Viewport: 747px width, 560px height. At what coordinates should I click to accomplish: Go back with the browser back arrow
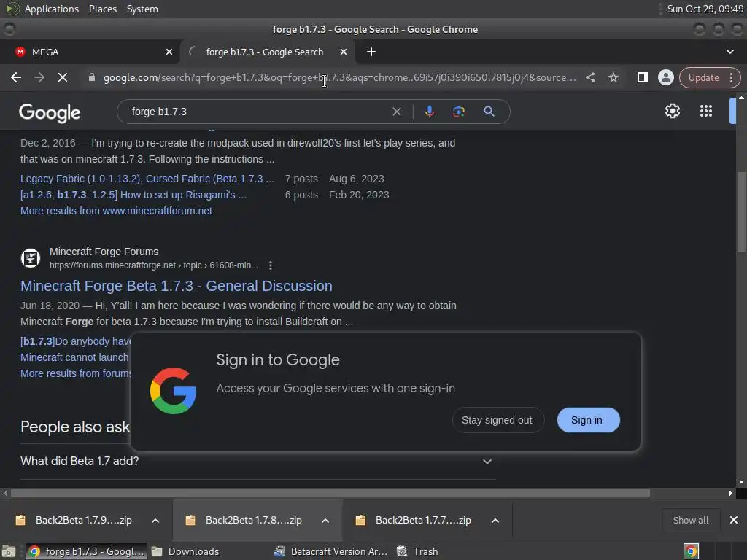pyautogui.click(x=16, y=77)
